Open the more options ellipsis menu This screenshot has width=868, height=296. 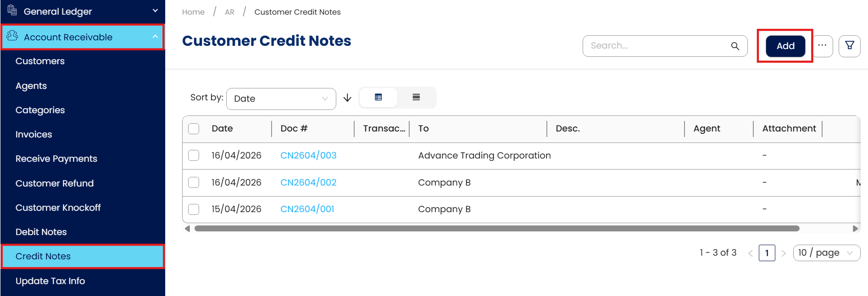822,46
